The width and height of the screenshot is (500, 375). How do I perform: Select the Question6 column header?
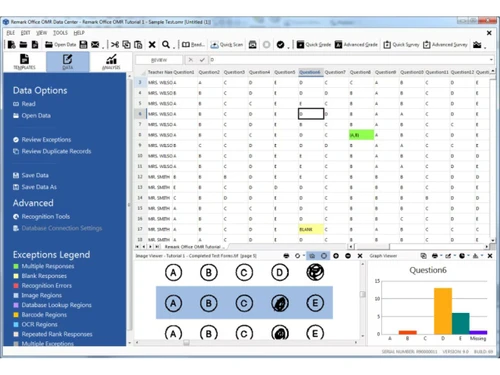pyautogui.click(x=310, y=72)
